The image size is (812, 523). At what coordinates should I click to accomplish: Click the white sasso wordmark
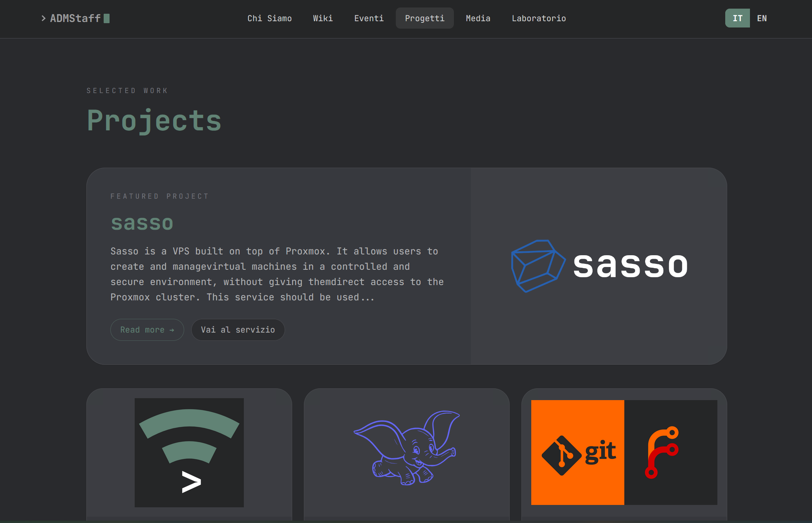click(631, 266)
